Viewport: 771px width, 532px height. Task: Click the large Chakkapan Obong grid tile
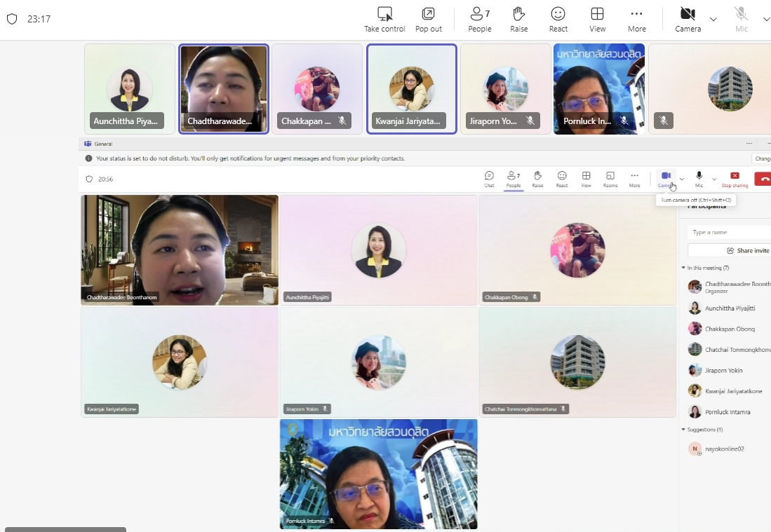click(578, 250)
